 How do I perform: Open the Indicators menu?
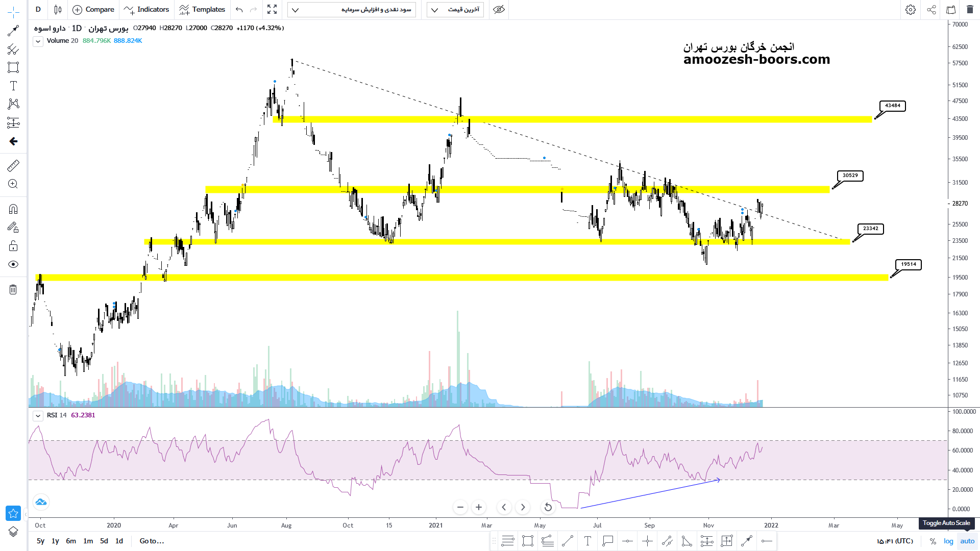pos(146,10)
